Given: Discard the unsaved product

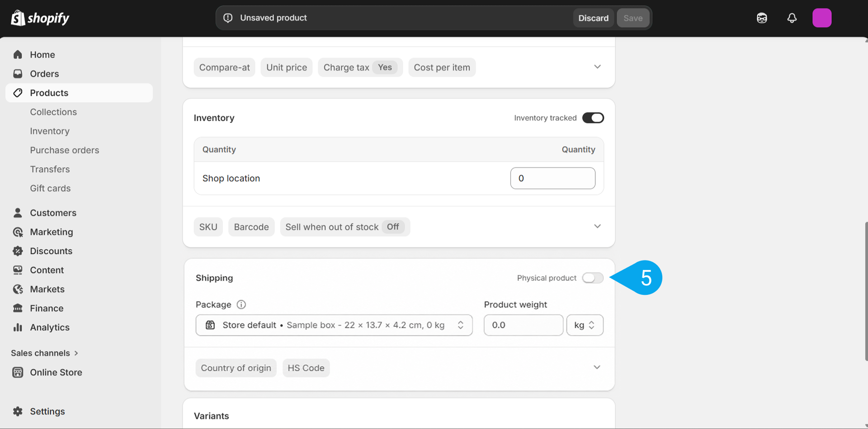Looking at the screenshot, I should pyautogui.click(x=593, y=18).
